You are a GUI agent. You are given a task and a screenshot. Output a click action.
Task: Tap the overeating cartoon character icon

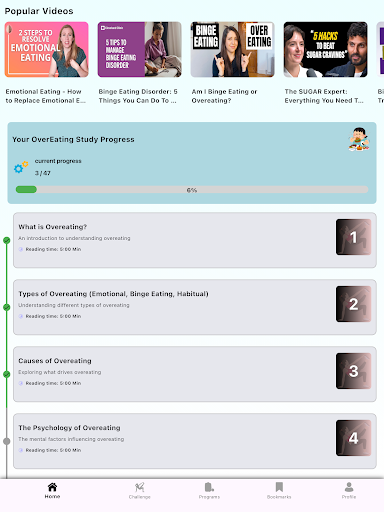coord(359,139)
